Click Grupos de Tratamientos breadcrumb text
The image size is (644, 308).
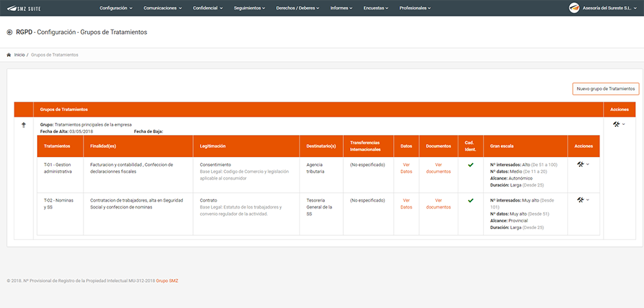(55, 55)
